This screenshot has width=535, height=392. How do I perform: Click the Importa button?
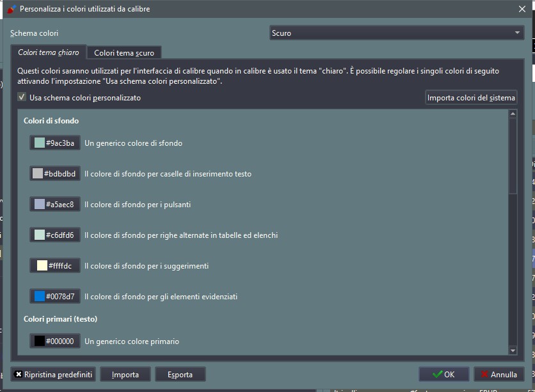coord(125,374)
